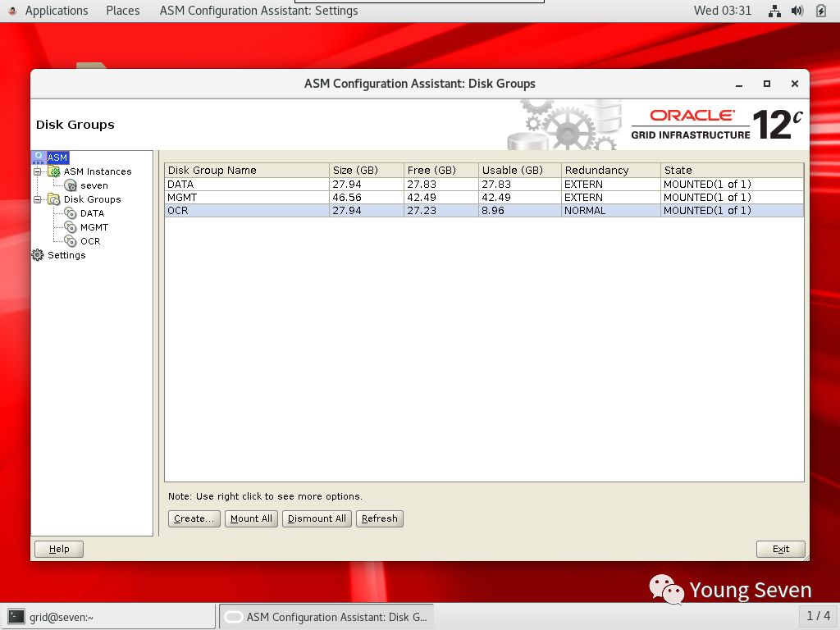The width and height of the screenshot is (840, 630).
Task: Open the clock showing Wed 03:31
Action: pyautogui.click(x=722, y=11)
